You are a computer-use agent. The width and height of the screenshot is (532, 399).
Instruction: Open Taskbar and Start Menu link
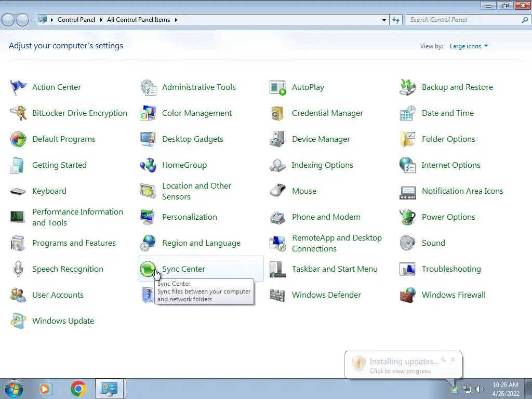(x=335, y=269)
